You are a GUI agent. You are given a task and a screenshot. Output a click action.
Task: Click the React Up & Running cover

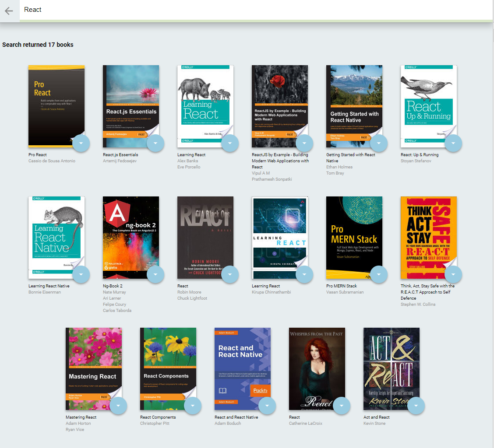tap(428, 106)
